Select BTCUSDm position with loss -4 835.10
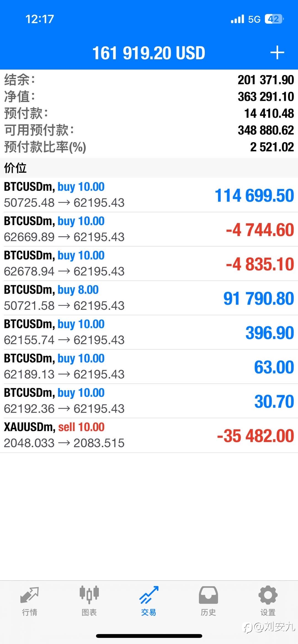 pyautogui.click(x=149, y=263)
